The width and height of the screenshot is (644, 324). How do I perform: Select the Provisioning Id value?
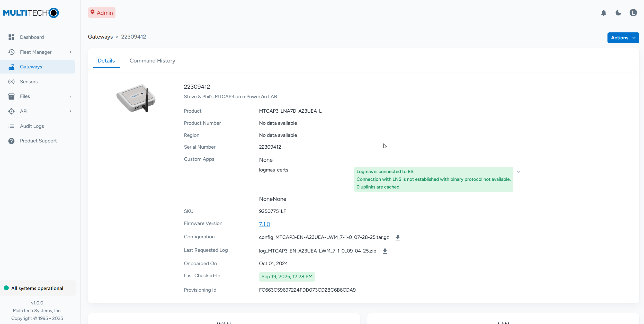[307, 290]
